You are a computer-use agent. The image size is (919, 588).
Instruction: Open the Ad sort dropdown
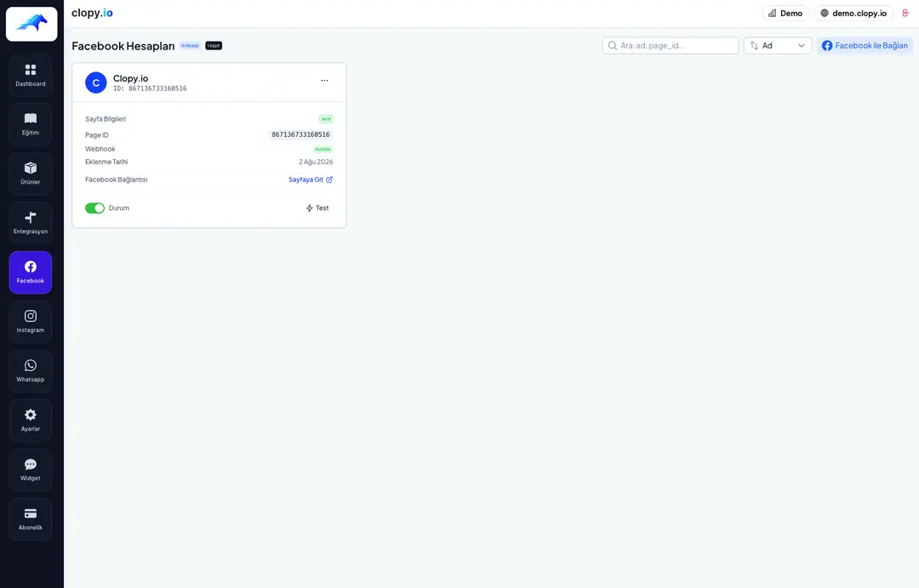point(778,45)
